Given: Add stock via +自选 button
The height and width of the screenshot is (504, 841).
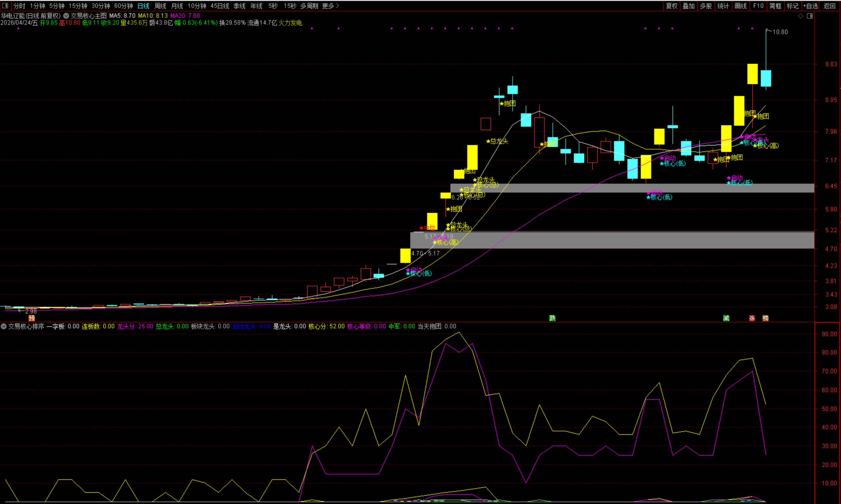Looking at the screenshot, I should pyautogui.click(x=810, y=6).
